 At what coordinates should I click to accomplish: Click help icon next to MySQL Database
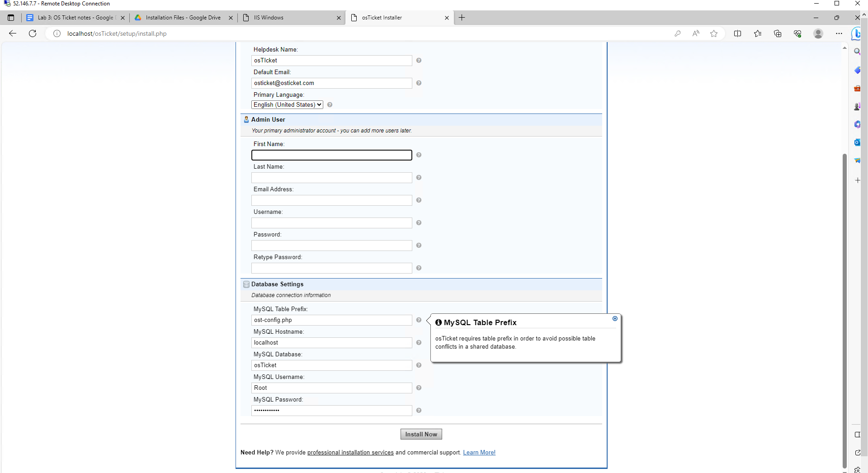coord(419,365)
